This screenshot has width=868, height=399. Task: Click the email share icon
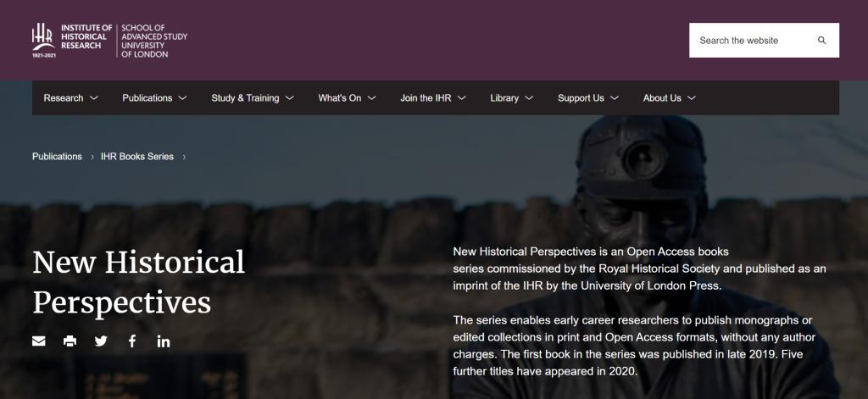(x=39, y=341)
